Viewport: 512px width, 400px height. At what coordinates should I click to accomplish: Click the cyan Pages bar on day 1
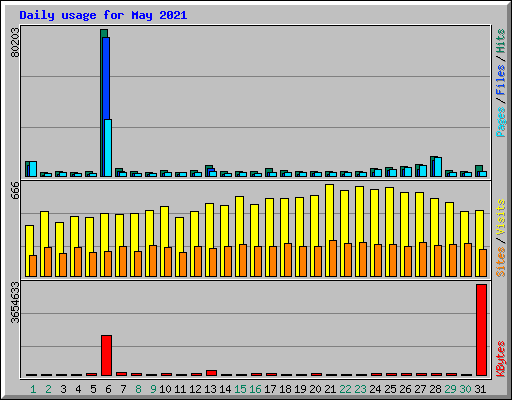[x=33, y=169]
